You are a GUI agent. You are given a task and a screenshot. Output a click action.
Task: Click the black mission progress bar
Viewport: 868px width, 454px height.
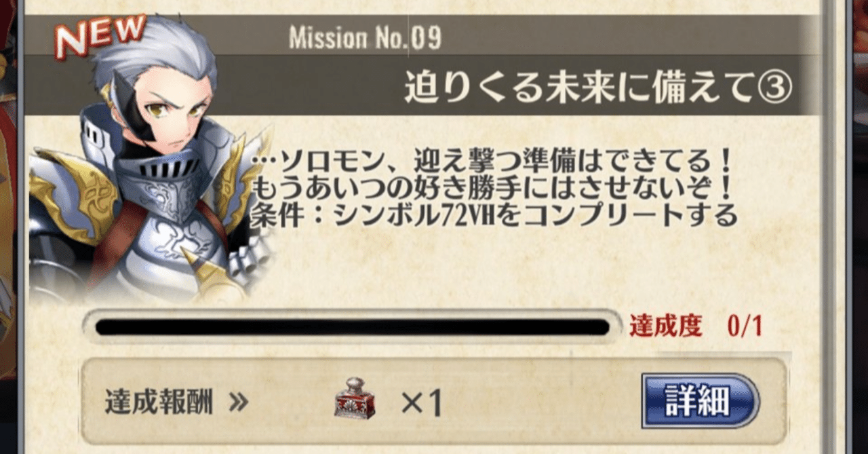(x=352, y=327)
